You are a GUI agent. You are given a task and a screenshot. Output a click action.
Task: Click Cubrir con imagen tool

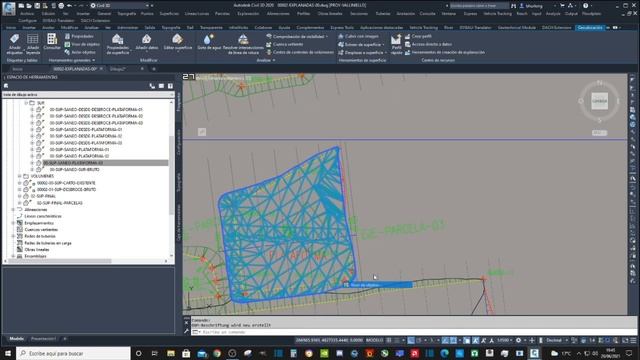pos(358,36)
